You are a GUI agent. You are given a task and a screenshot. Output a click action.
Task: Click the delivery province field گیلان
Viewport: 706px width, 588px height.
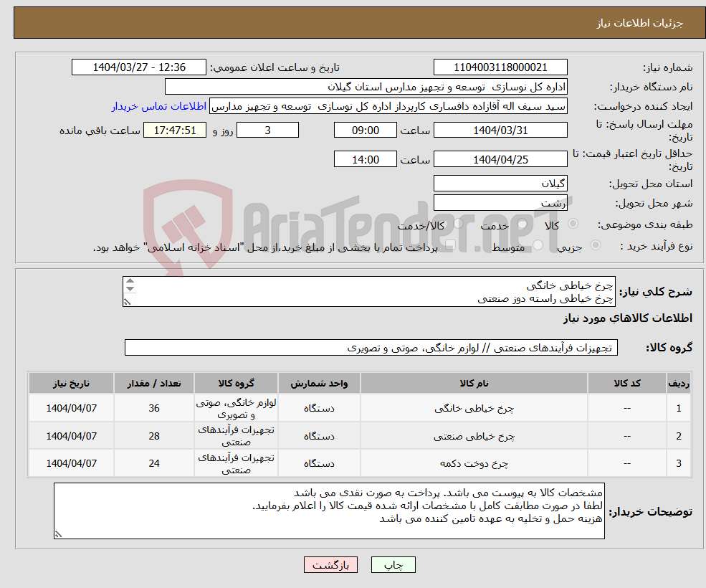click(500, 184)
